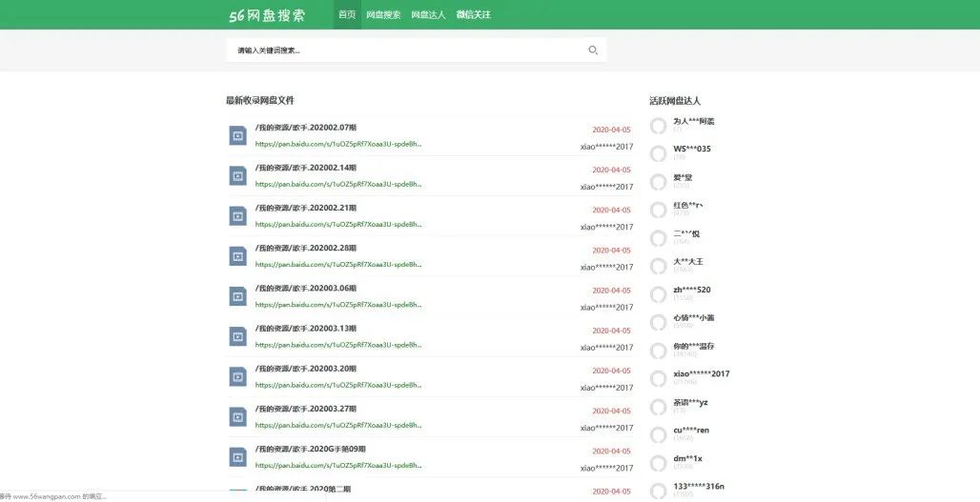Screen dimensions: 980x502
Task: Open the 网盘搜索 nav item
Action: tap(383, 14)
